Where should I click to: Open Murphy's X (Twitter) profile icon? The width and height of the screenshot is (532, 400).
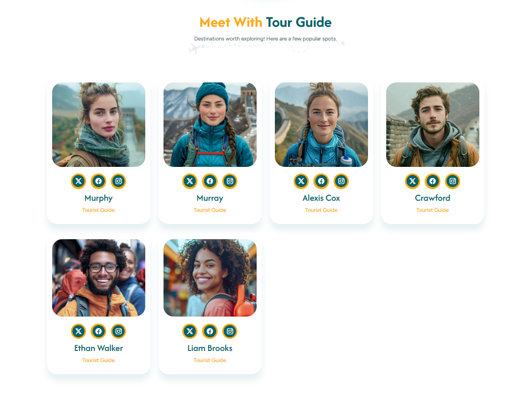(78, 181)
